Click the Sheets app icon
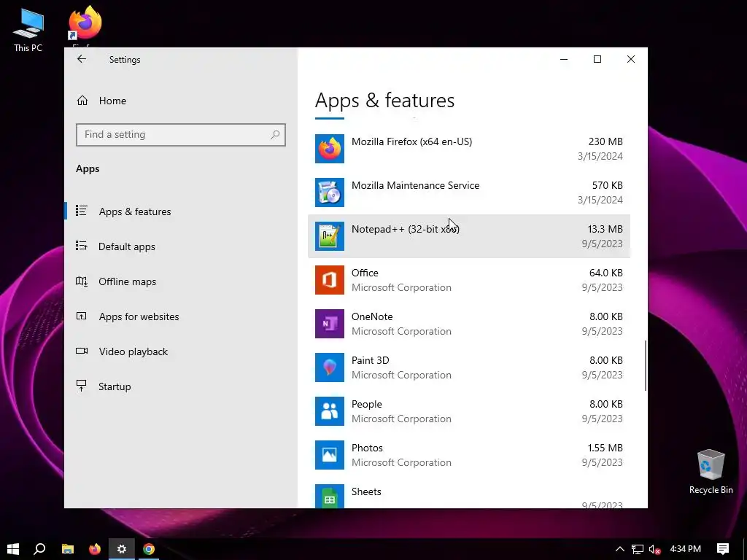The image size is (747, 560). 329,496
